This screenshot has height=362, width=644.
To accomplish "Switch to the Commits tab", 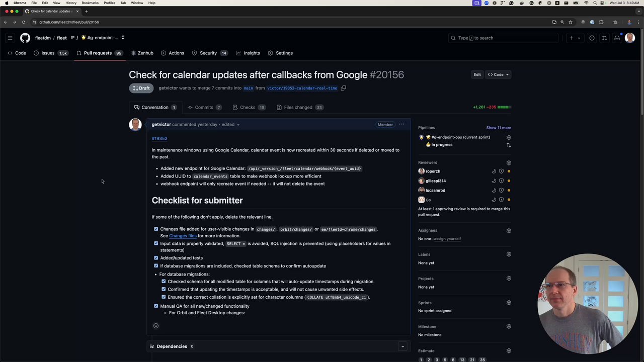I will (205, 107).
